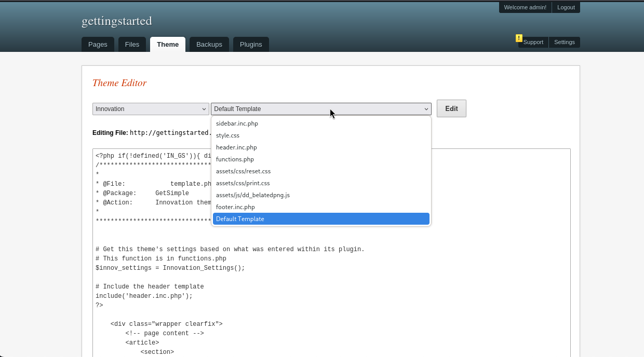644x357 pixels.
Task: Open the Pages tab
Action: coord(98,45)
